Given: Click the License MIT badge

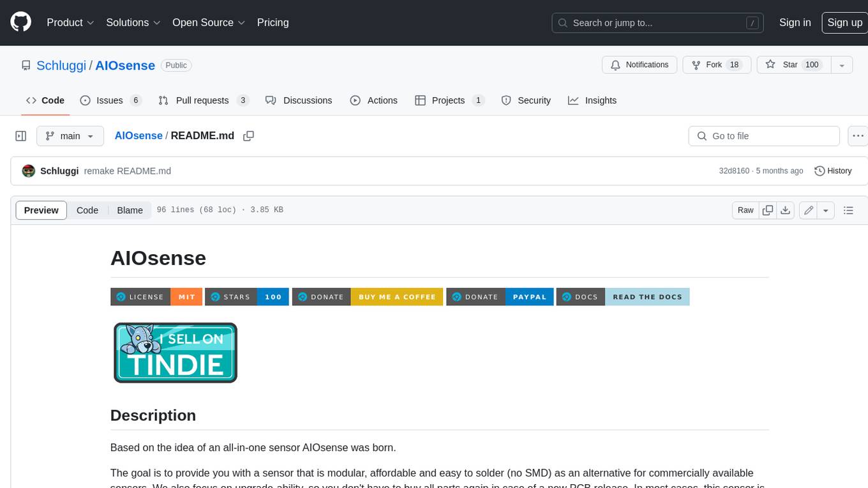Looking at the screenshot, I should [156, 297].
